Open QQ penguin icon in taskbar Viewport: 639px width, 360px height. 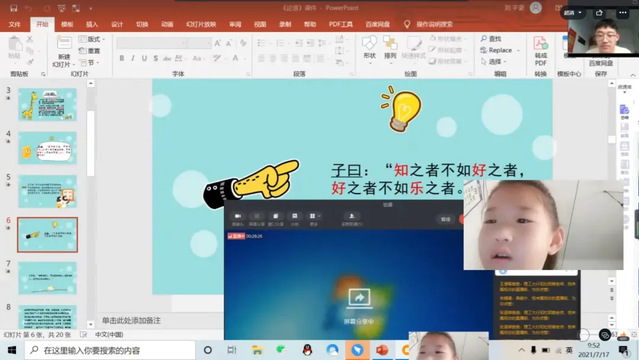308,350
